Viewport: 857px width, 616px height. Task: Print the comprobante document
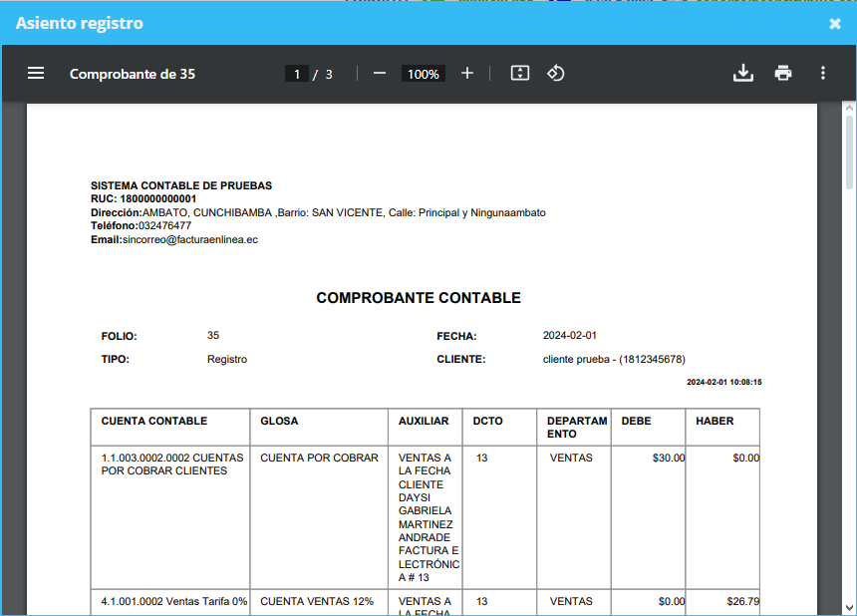click(783, 73)
